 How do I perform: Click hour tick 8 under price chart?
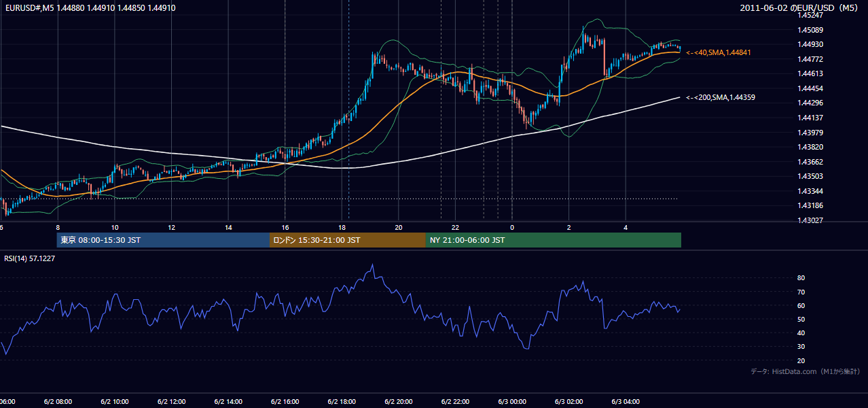coord(58,227)
